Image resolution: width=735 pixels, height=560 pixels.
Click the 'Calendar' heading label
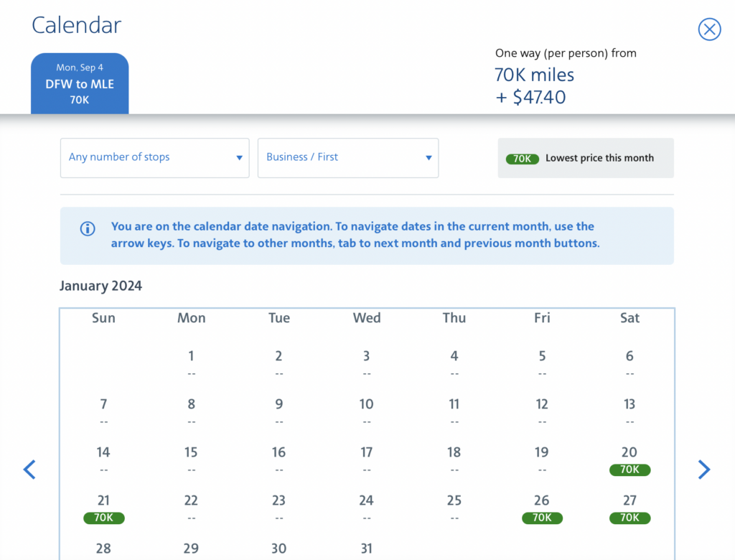tap(76, 25)
